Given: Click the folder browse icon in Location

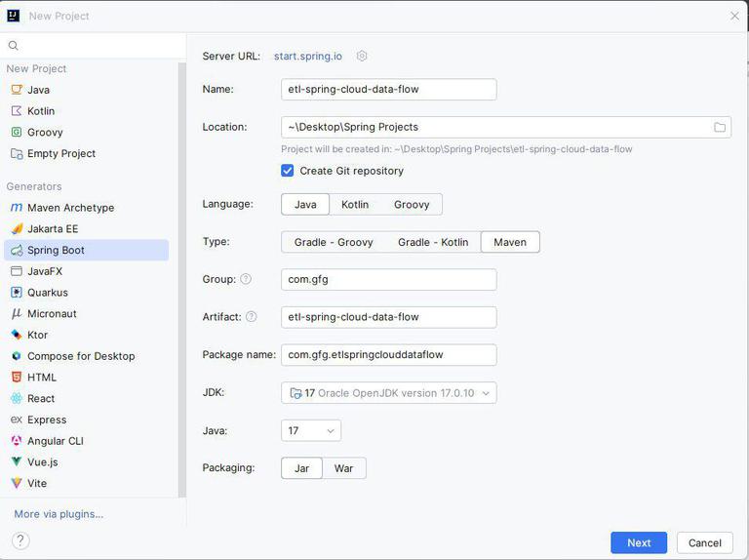Looking at the screenshot, I should pyautogui.click(x=720, y=127).
